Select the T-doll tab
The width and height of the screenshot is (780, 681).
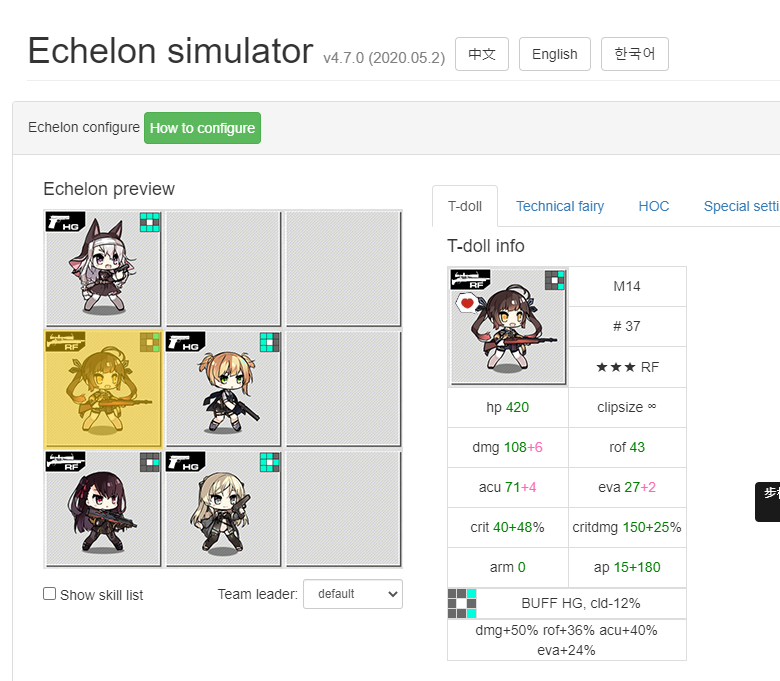coord(465,206)
